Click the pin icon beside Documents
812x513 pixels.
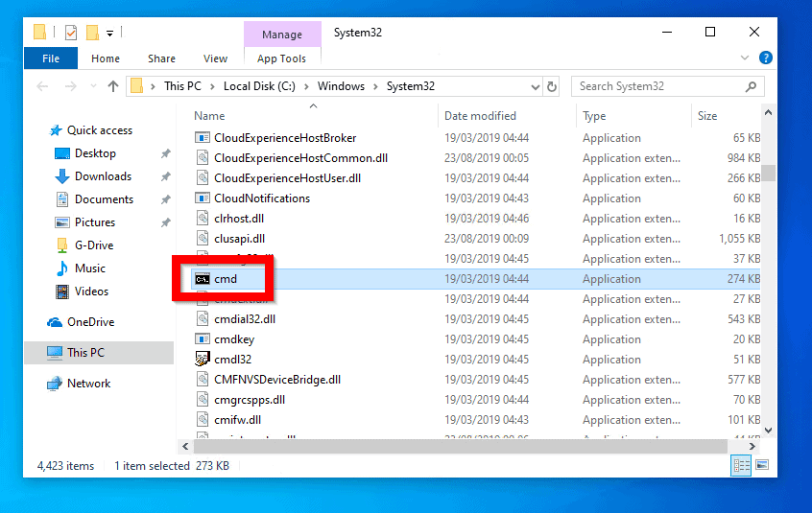(x=166, y=199)
